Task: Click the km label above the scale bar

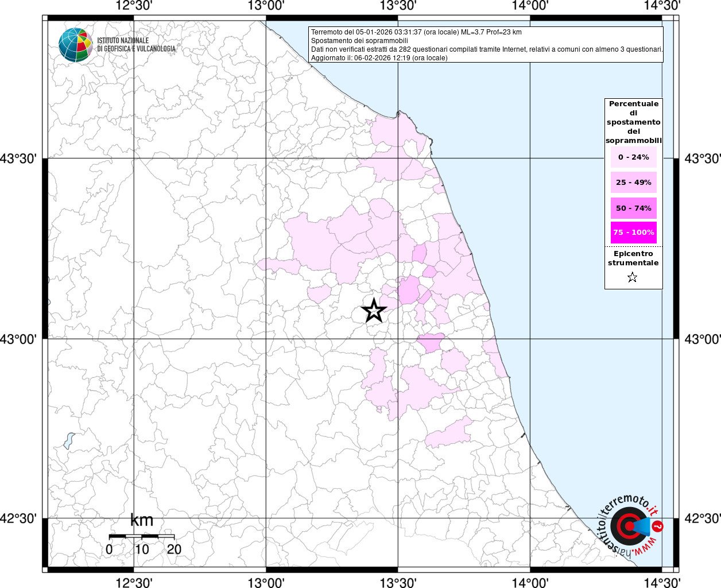Action: [142, 520]
